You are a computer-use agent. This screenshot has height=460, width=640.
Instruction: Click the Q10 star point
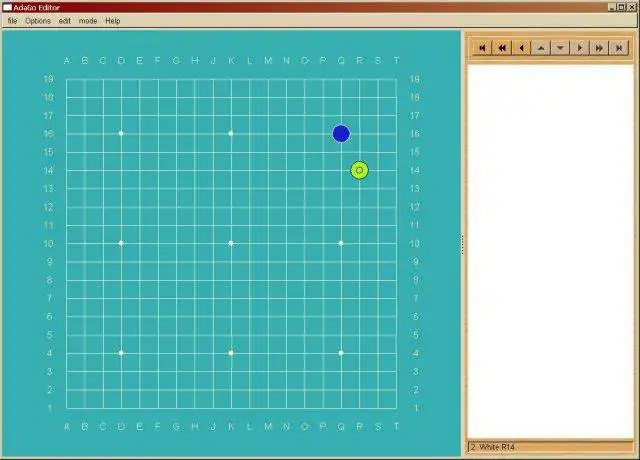point(341,243)
